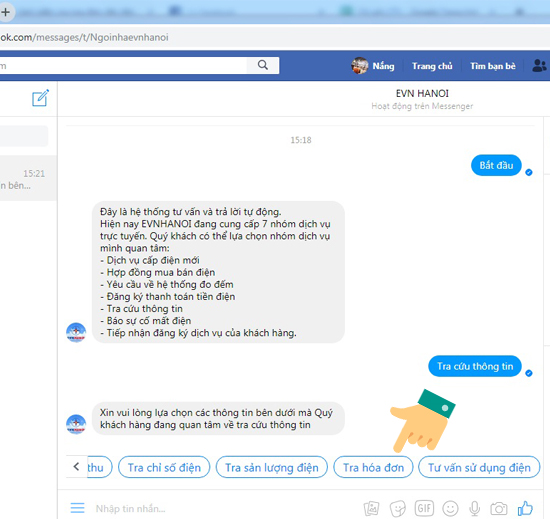Click 'Hoạt động trên Messenger' status text

pyautogui.click(x=422, y=106)
